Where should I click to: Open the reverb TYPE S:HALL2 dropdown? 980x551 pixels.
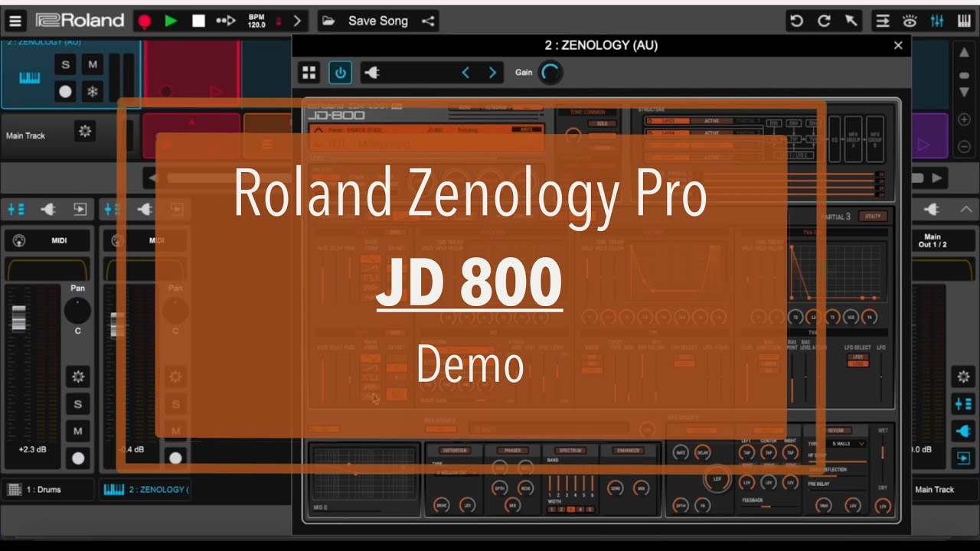[x=844, y=443]
